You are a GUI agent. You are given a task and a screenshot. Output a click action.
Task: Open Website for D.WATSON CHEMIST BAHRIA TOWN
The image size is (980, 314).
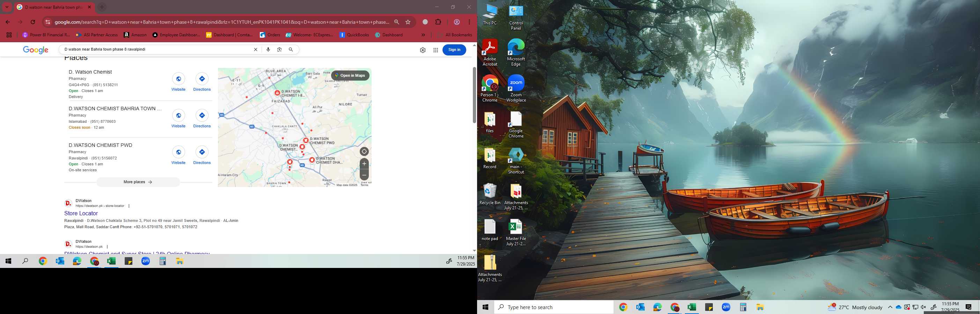click(x=178, y=115)
